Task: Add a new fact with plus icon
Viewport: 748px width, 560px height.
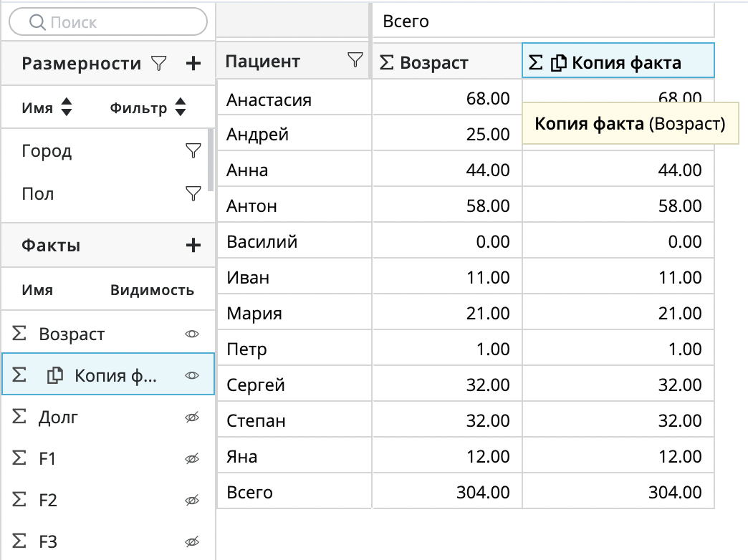Action: (x=193, y=246)
